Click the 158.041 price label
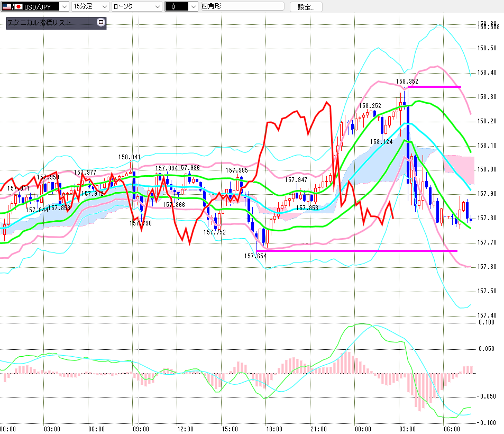 [x=129, y=157]
